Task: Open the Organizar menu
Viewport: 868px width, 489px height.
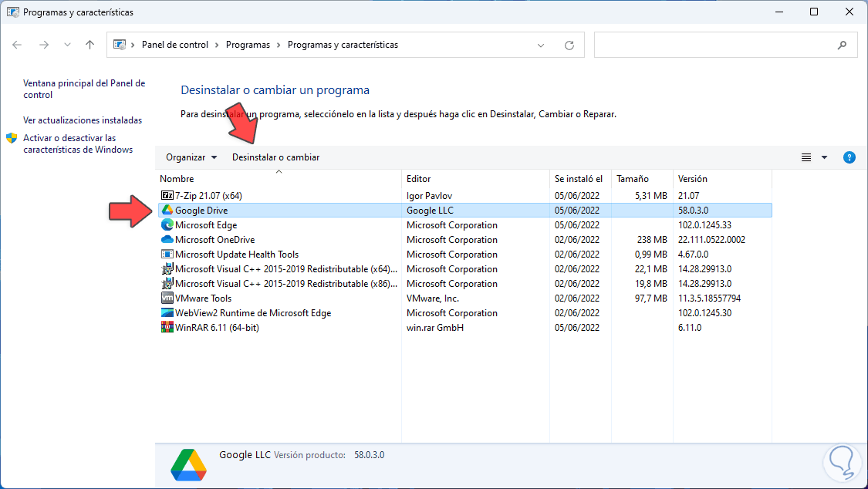Action: pyautogui.click(x=191, y=157)
